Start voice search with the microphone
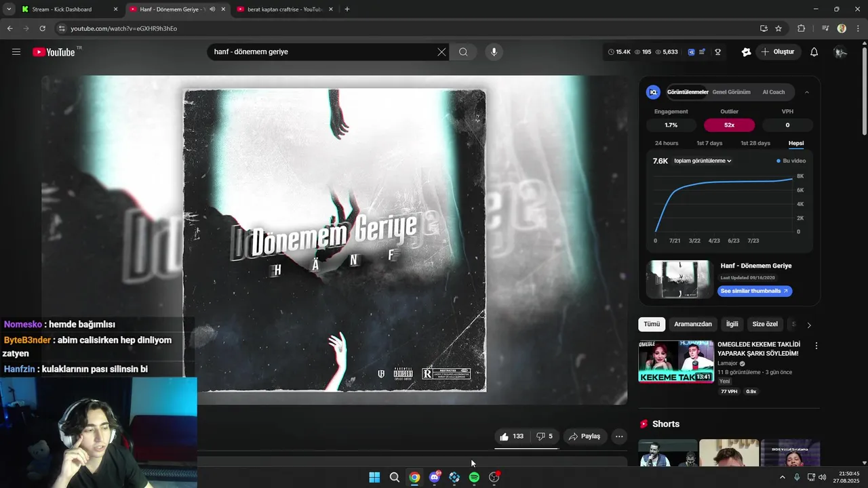868x488 pixels. [x=494, y=52]
